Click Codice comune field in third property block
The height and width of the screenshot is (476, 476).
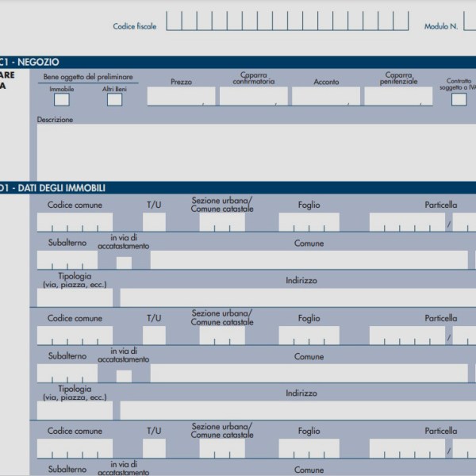coord(75,448)
